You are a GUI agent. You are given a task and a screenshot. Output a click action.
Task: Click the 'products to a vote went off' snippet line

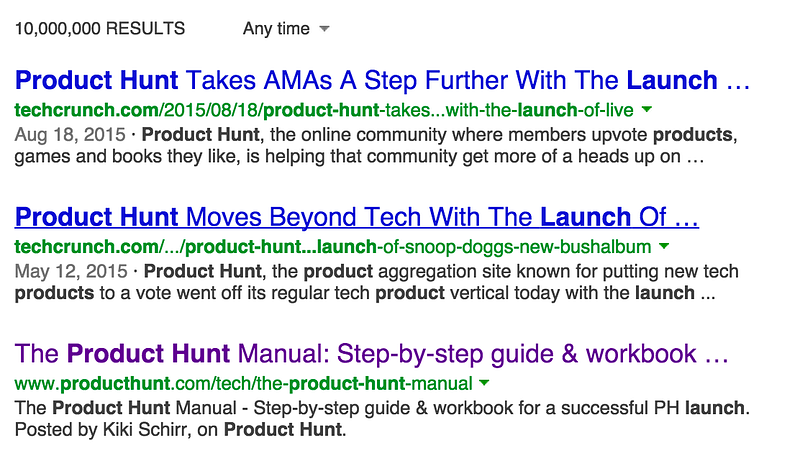coord(365,293)
